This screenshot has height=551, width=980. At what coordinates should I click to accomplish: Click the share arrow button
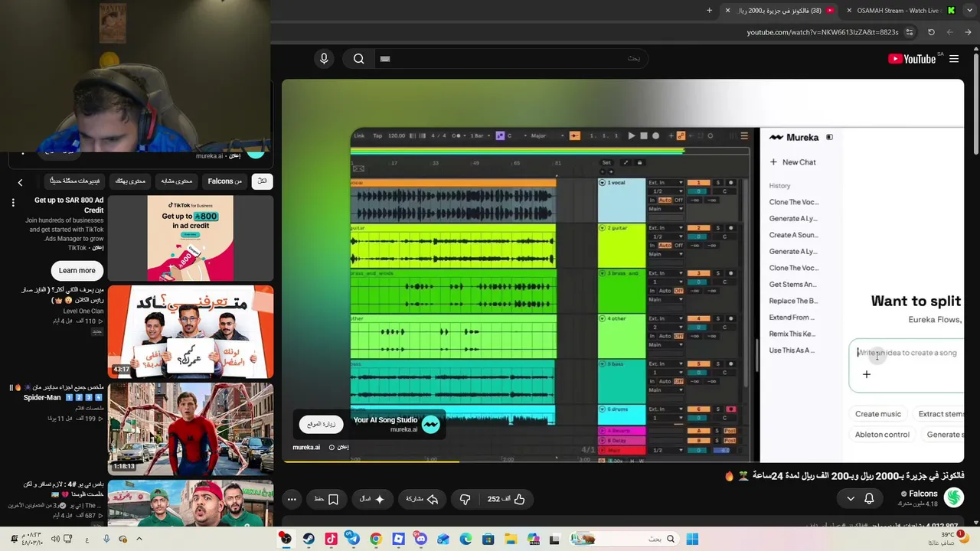pyautogui.click(x=421, y=499)
